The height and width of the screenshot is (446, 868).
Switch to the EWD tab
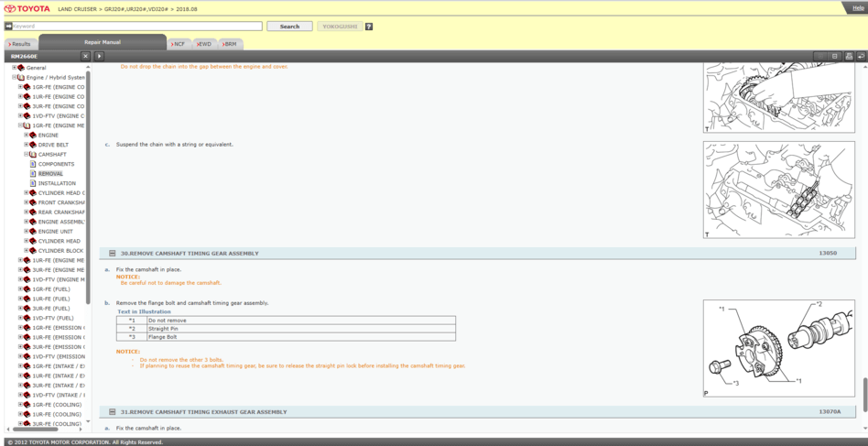pyautogui.click(x=204, y=44)
